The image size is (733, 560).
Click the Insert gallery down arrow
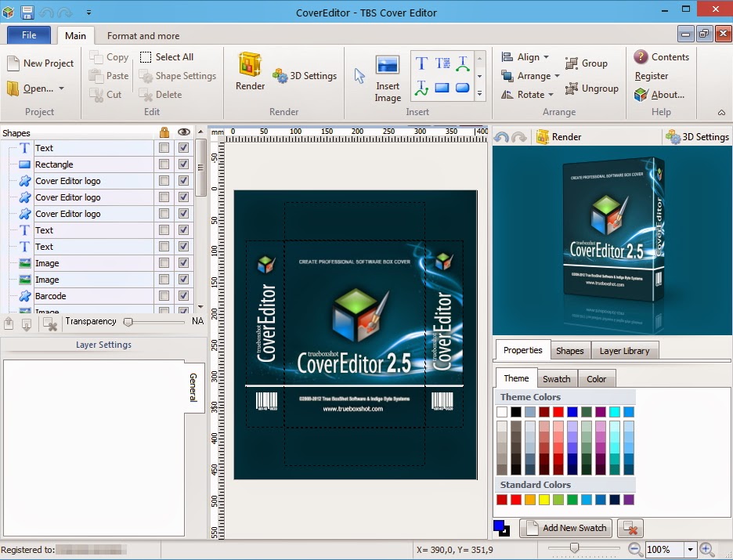click(x=479, y=76)
